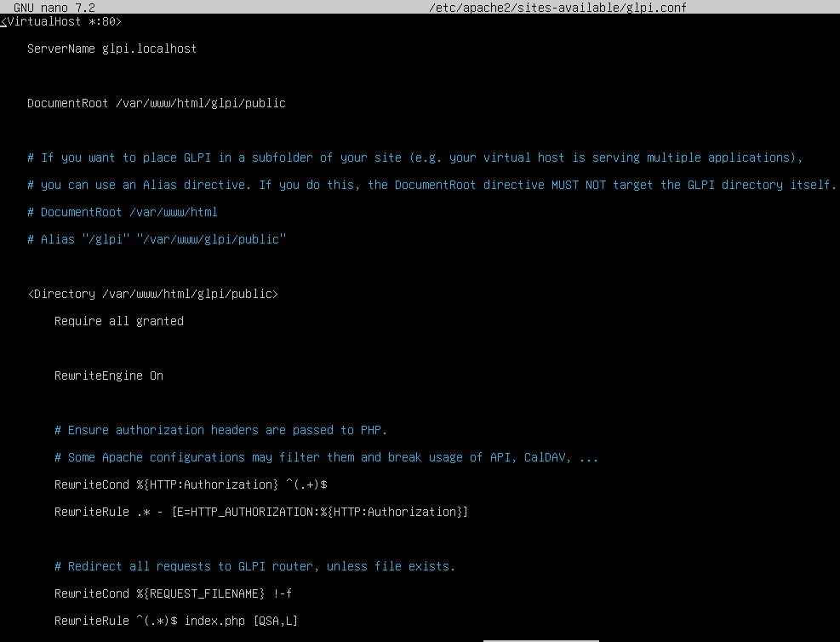
Task: Click the GNU nano 7.2 title text
Action: click(x=54, y=8)
